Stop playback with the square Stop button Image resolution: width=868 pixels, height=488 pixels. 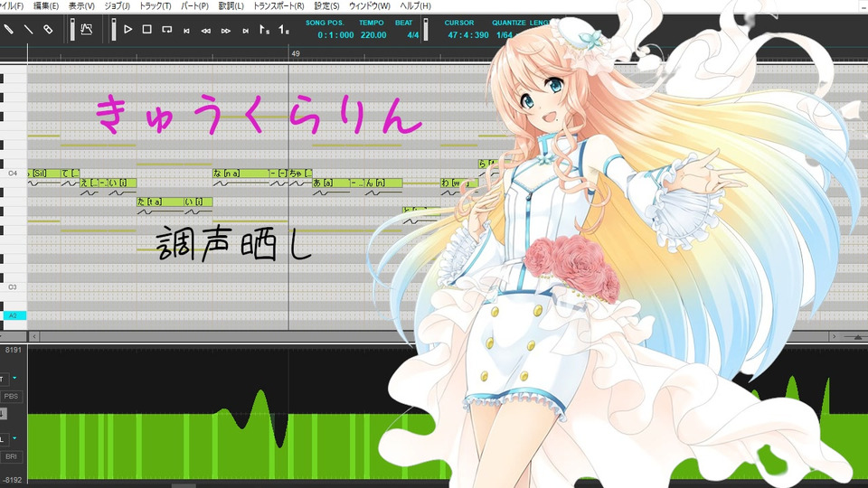(146, 29)
